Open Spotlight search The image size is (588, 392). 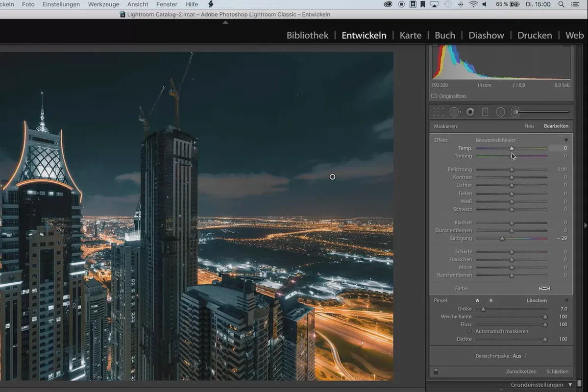tap(561, 4)
